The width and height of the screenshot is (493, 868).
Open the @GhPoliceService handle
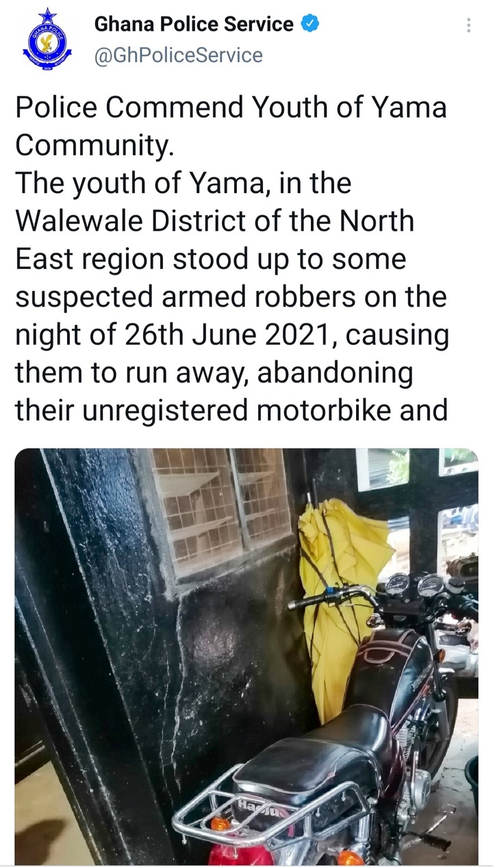tap(178, 55)
